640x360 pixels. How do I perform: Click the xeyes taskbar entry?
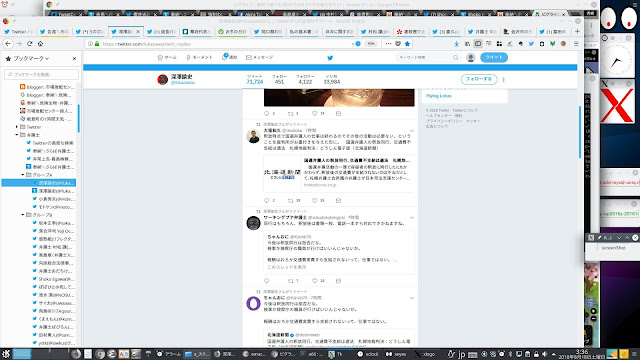pos(396,354)
